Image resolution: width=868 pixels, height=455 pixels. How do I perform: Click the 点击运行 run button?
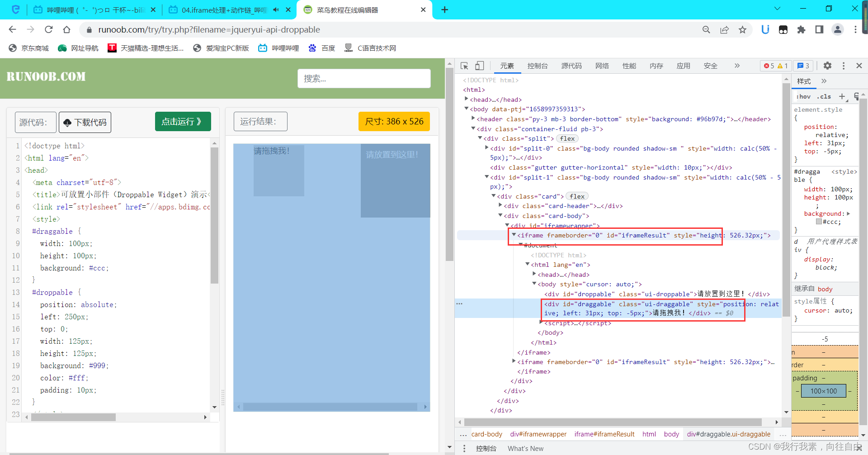[x=183, y=122]
